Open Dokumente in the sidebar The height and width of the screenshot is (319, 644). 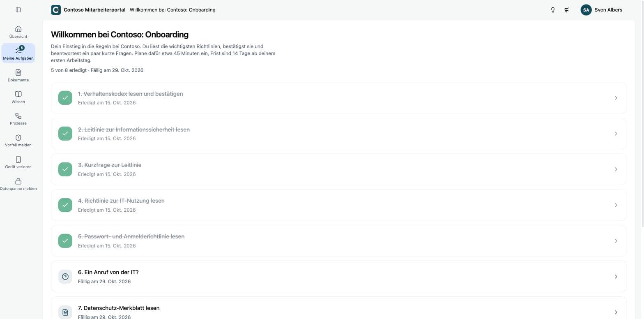click(x=18, y=76)
